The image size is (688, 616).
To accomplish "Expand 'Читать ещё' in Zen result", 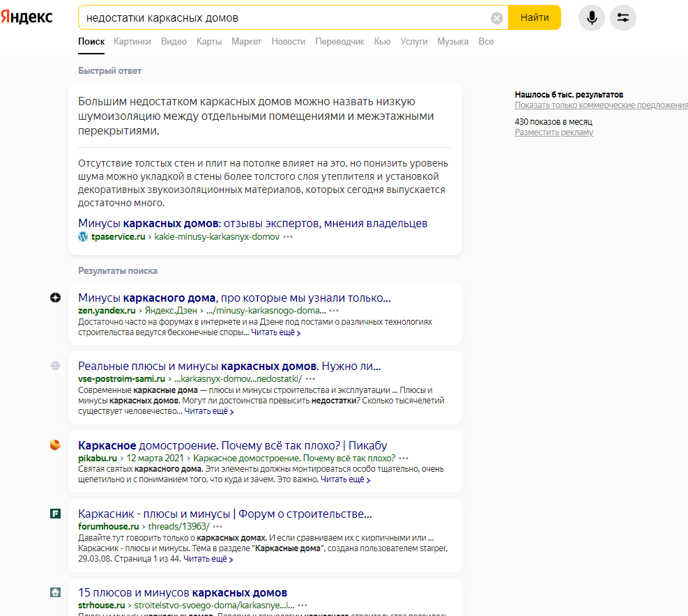I will pyautogui.click(x=275, y=332).
